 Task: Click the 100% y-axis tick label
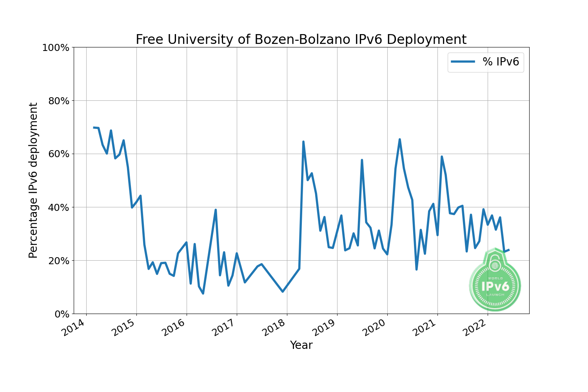(55, 48)
